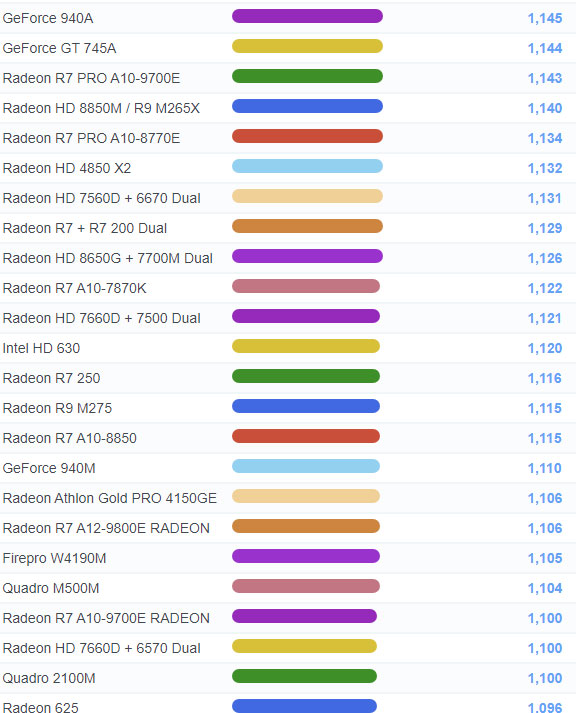Click the beige bar for Radeon HD 7560D + 6670 Dual

coord(307,196)
